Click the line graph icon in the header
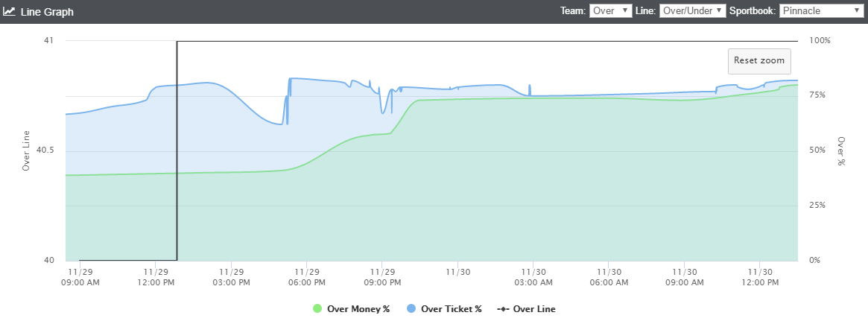Screen dimensions: 868x327 [9, 11]
